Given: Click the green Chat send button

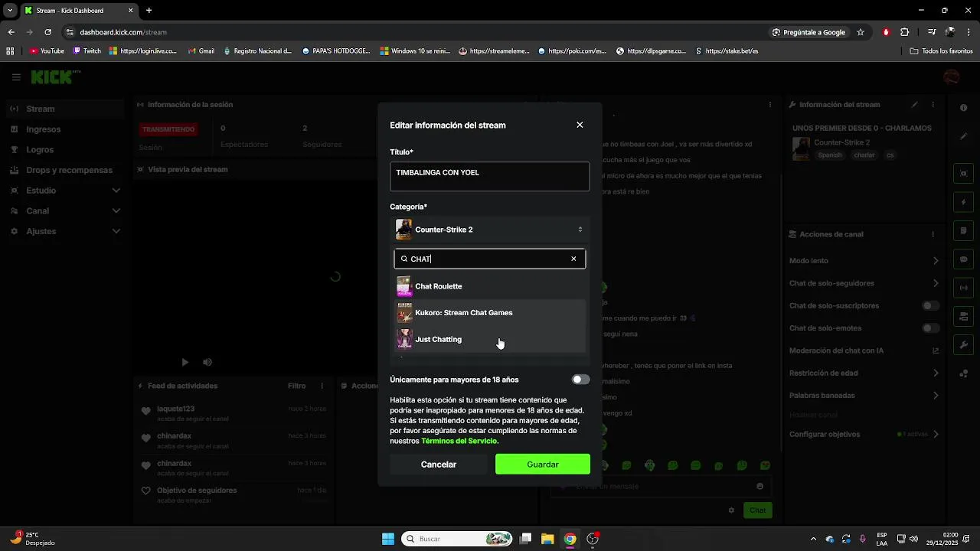Looking at the screenshot, I should 757,510.
